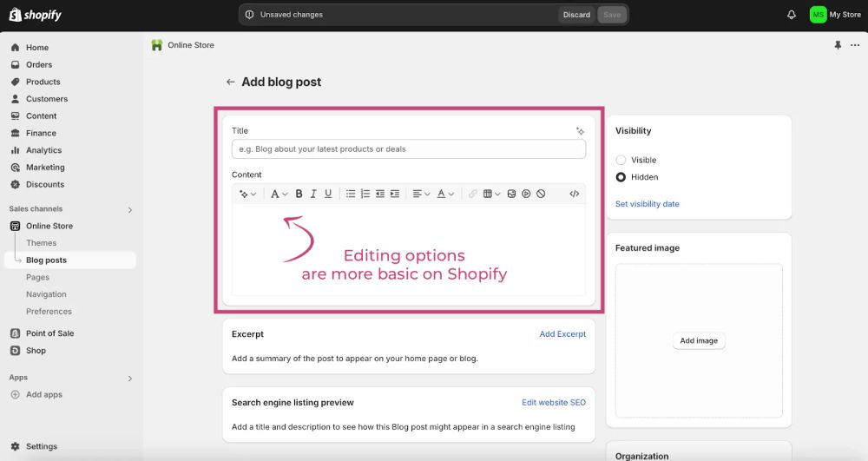868x461 pixels.
Task: Click the Edit website SEO link
Action: coord(554,403)
